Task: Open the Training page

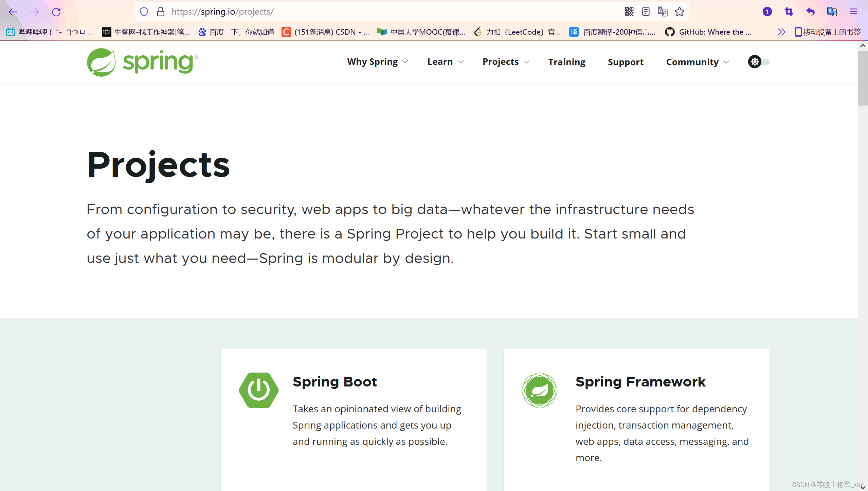Action: coord(566,62)
